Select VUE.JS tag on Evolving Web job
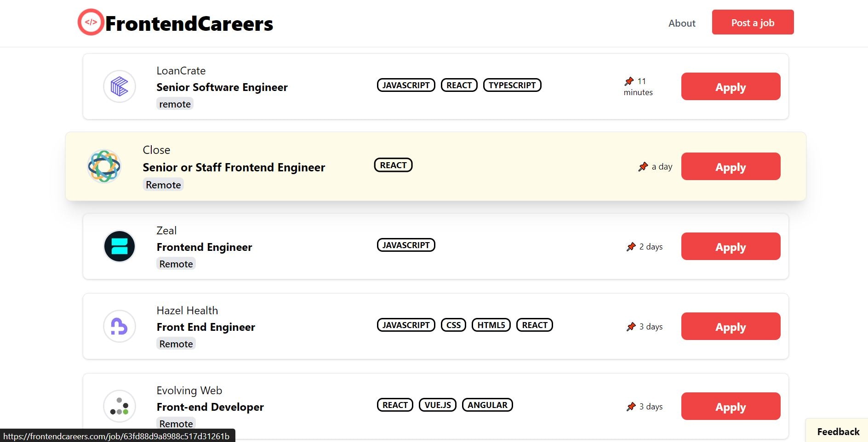Screen dimensions: 868x442 click(438, 405)
